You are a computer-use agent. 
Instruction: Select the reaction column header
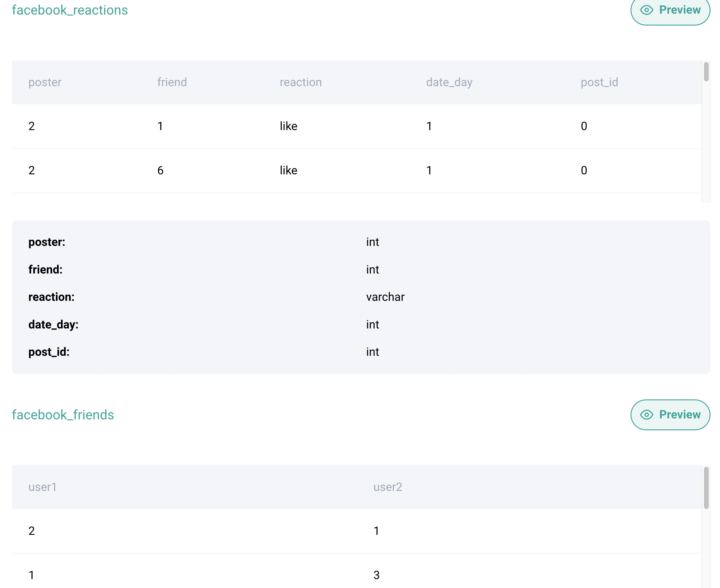[x=301, y=82]
